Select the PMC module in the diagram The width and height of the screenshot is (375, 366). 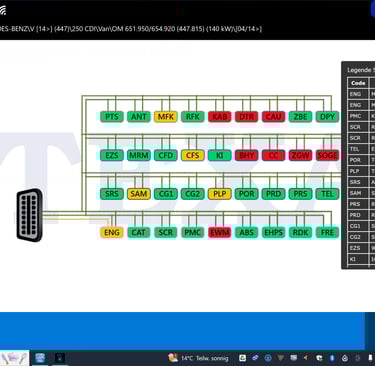[x=193, y=232]
